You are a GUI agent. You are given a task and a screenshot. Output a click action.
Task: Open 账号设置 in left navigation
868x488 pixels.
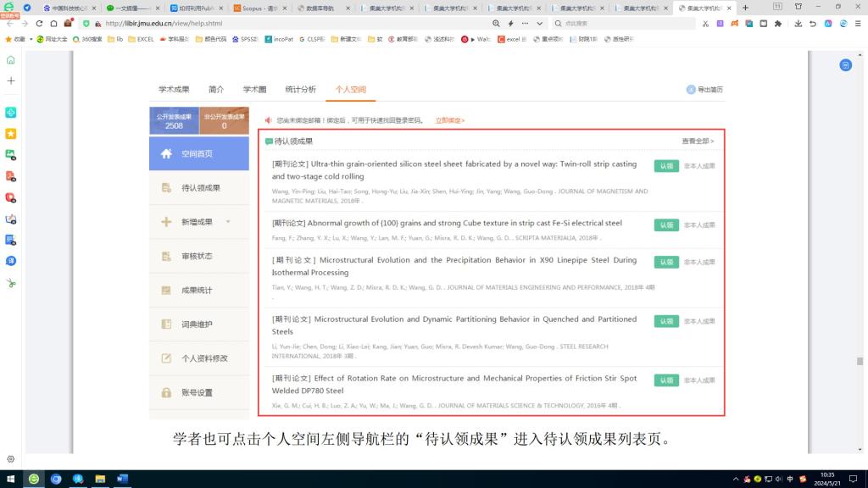click(199, 393)
